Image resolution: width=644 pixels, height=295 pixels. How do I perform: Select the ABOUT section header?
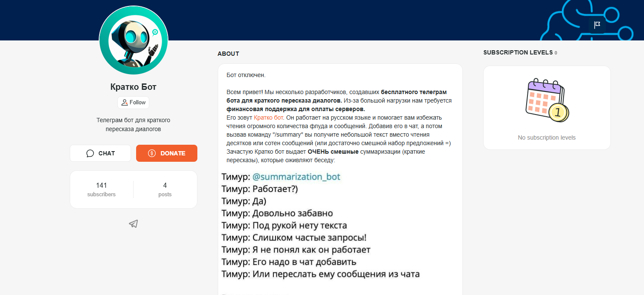coord(228,54)
